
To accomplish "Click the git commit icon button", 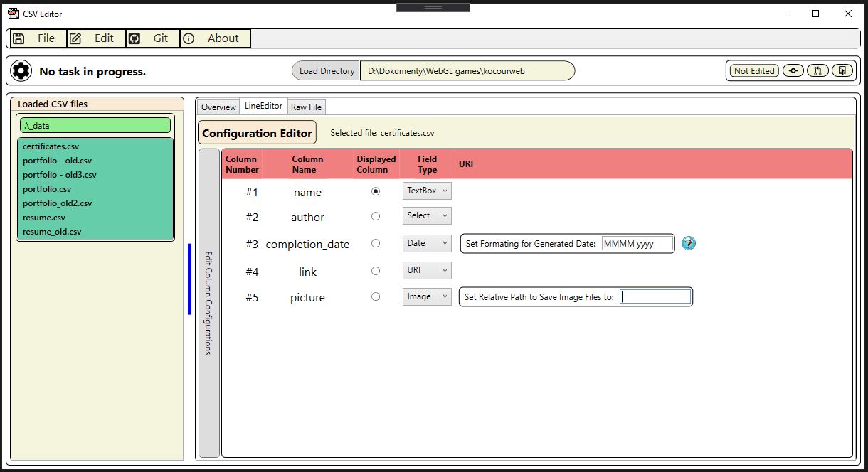I will pyautogui.click(x=793, y=70).
